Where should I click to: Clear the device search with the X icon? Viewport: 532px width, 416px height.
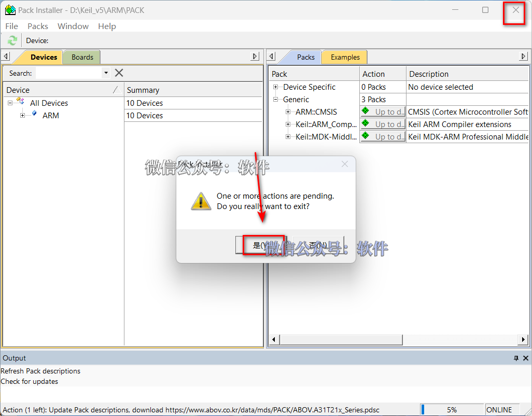point(119,73)
